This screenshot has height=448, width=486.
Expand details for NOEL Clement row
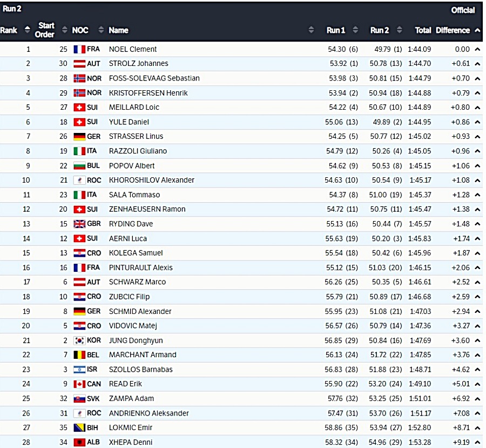pos(478,49)
